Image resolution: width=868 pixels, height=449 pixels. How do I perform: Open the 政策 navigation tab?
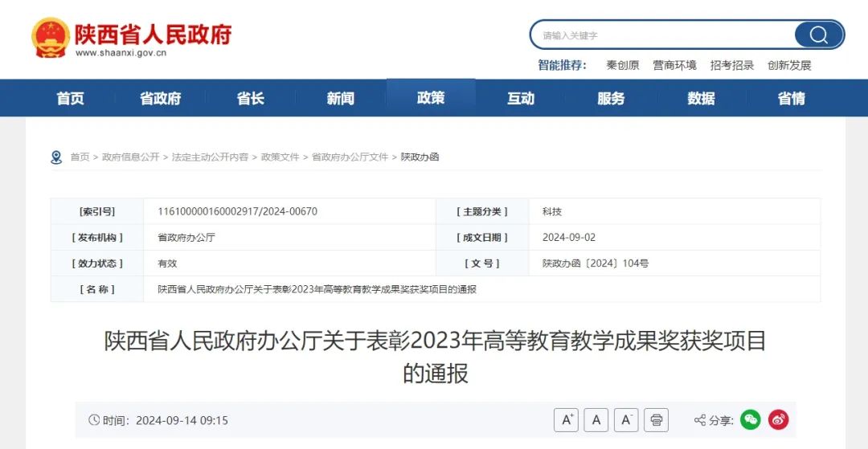coord(431,98)
